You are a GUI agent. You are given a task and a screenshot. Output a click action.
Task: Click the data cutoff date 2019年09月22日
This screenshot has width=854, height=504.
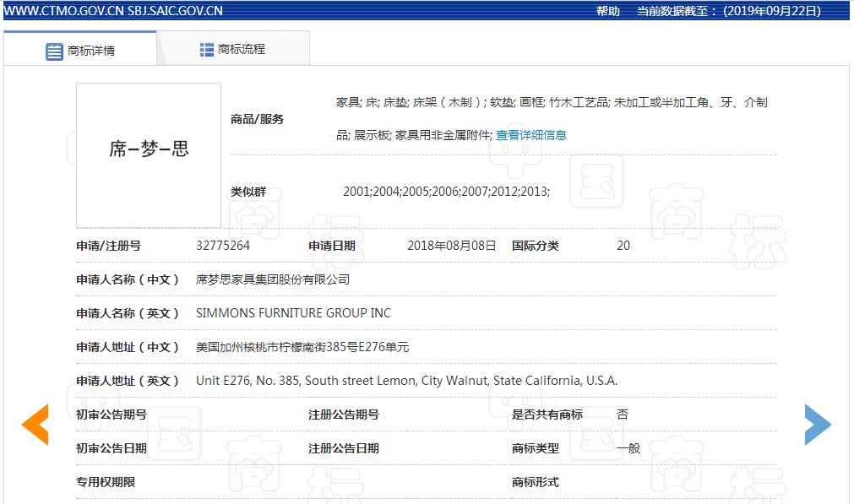772,11
